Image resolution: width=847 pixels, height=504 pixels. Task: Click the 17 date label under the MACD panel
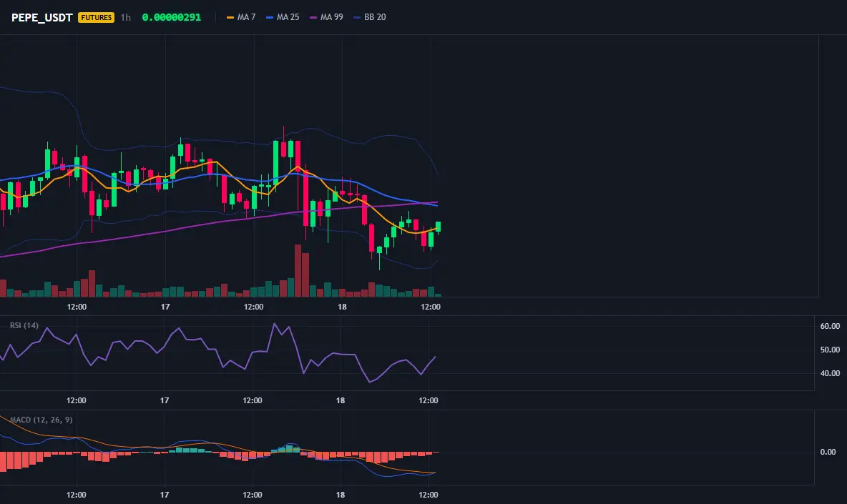pos(165,494)
